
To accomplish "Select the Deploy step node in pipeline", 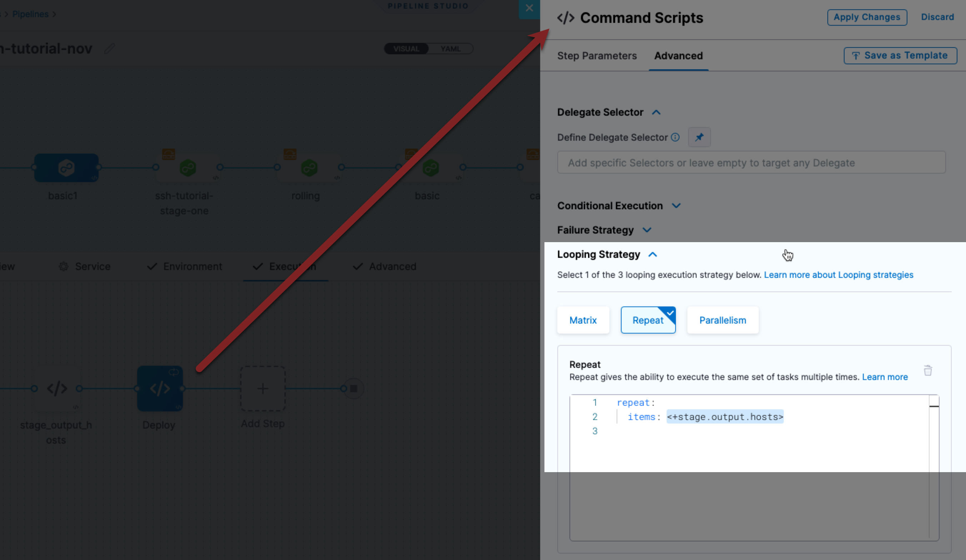I will coord(160,388).
